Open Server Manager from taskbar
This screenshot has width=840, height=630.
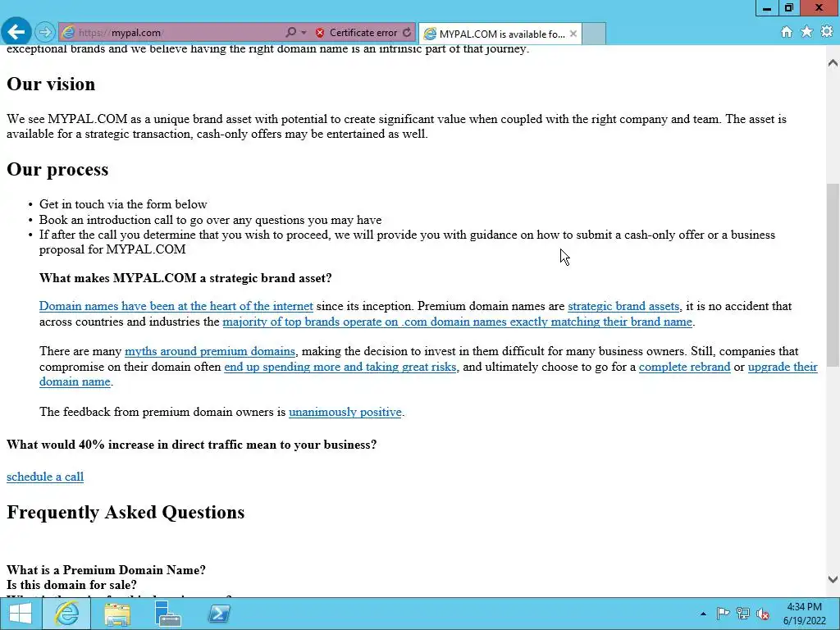pos(167,614)
